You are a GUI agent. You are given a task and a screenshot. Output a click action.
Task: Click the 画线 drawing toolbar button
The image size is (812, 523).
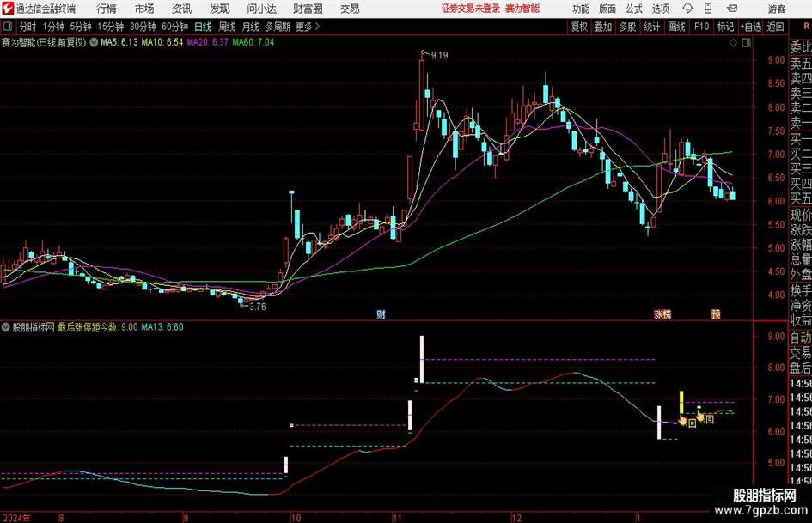click(x=676, y=27)
